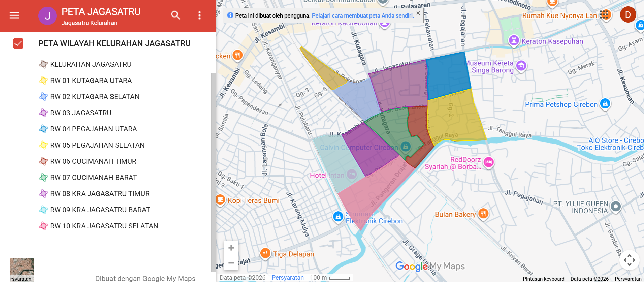Select KELURAHAN JAGASATRU polygon icon

(43, 64)
